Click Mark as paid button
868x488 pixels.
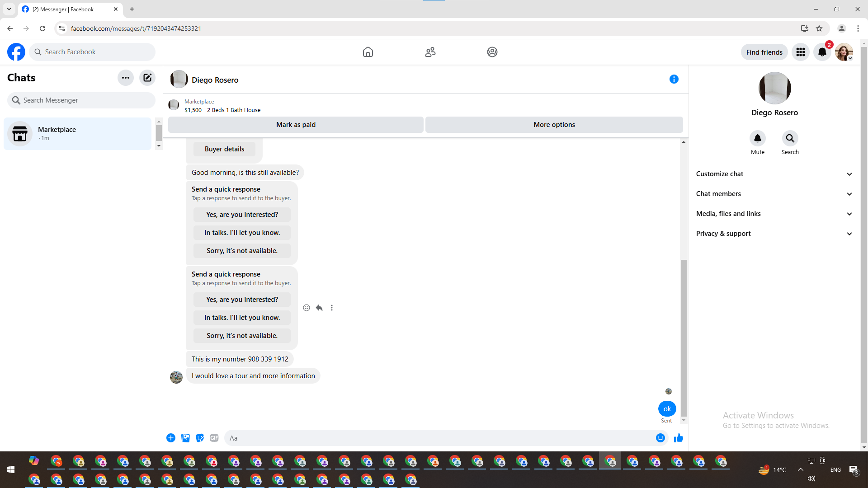click(296, 125)
